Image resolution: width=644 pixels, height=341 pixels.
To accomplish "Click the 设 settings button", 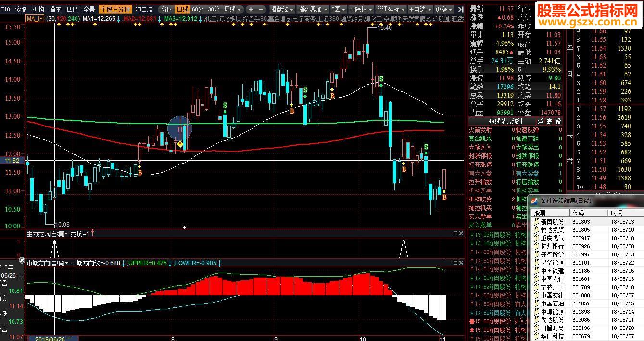I will click(558, 121).
